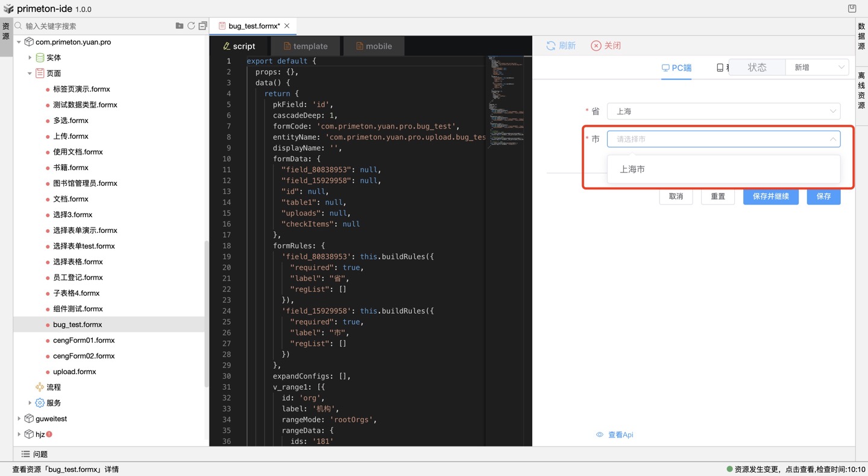Open the 状态 新增 state dropdown
The image size is (868, 476).
click(817, 68)
